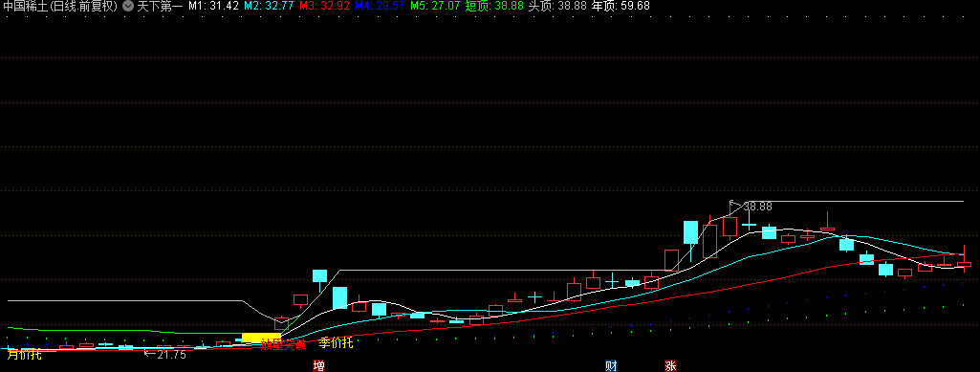This screenshot has height=372, width=980.
Task: Click the 天下第一 indicator name
Action: click(x=160, y=7)
